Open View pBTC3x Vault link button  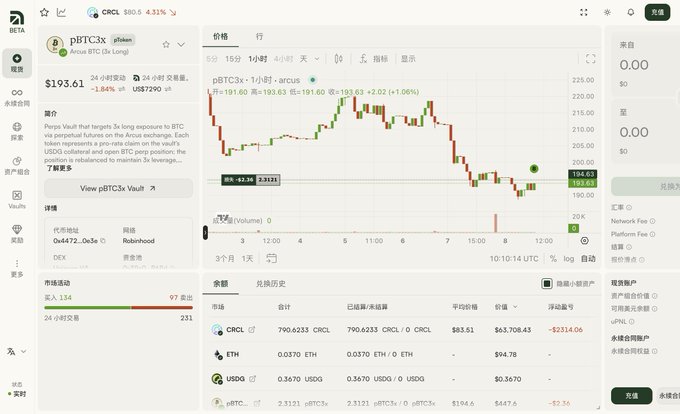click(118, 188)
